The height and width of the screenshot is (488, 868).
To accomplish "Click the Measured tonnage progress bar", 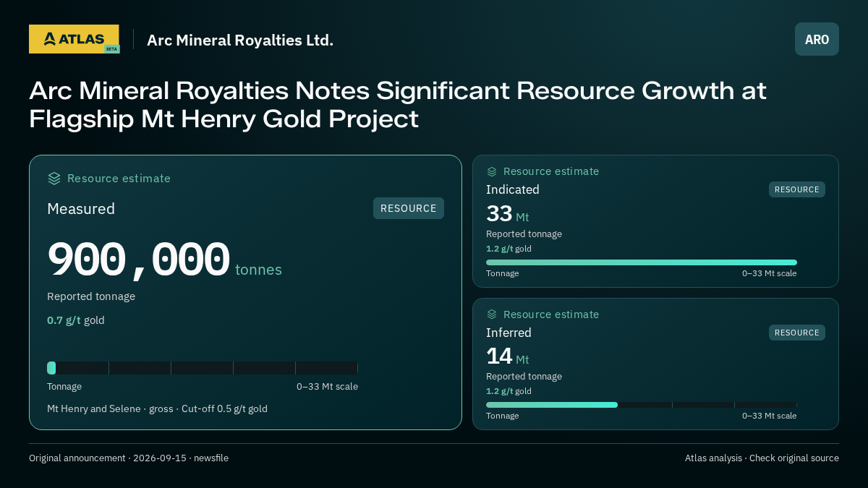I will pos(203,368).
